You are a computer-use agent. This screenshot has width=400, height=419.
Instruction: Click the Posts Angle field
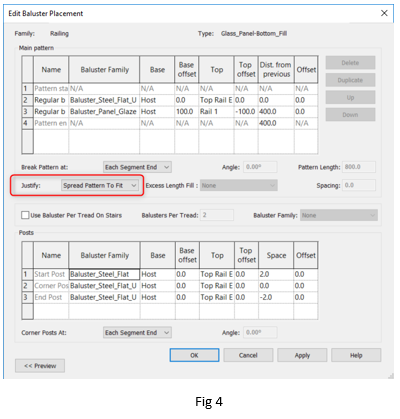point(260,333)
